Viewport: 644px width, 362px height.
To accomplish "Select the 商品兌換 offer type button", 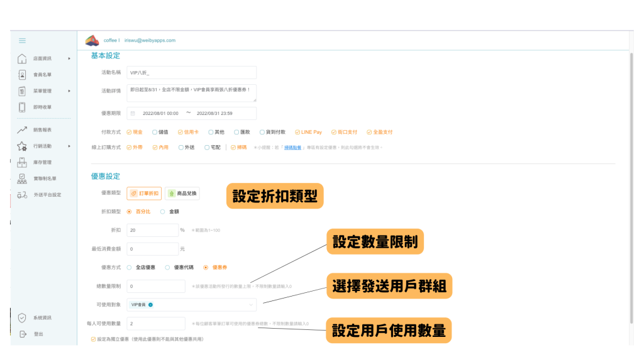I will 182,194.
